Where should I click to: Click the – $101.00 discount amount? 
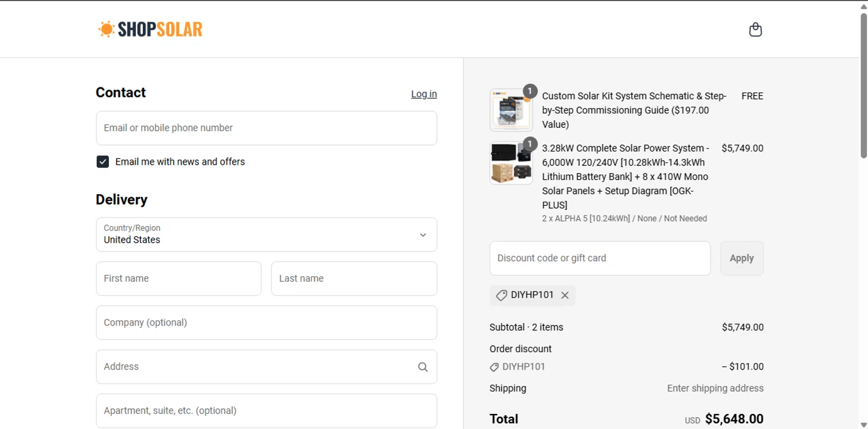tap(742, 367)
